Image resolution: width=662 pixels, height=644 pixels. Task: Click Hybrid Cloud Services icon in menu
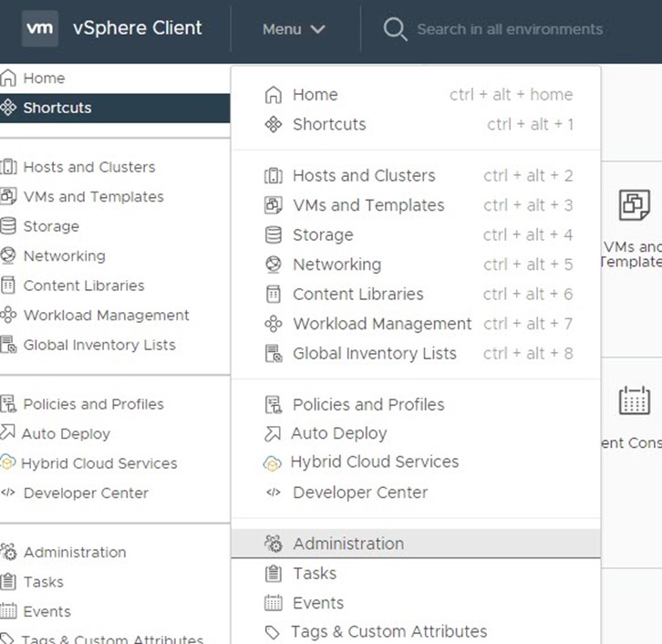click(272, 462)
